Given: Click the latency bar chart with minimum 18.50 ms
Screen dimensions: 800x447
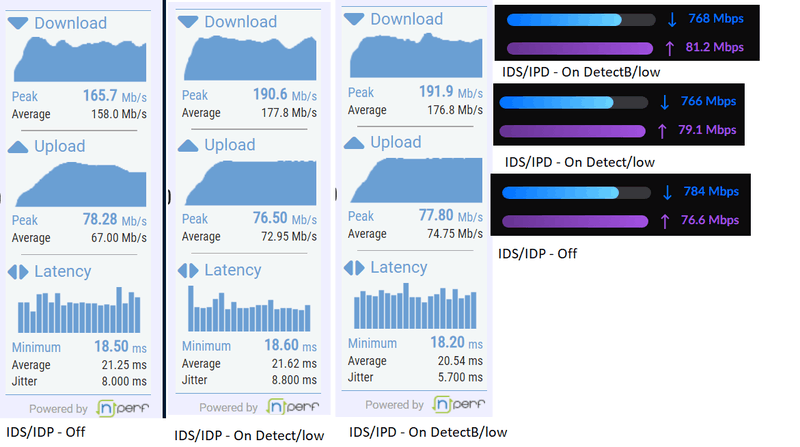Looking at the screenshot, I should pyautogui.click(x=79, y=310).
